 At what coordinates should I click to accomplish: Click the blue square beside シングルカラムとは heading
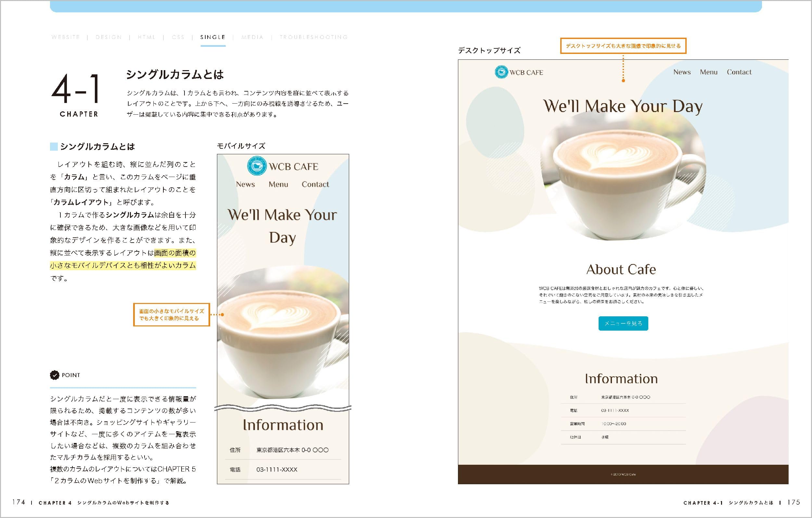54,147
